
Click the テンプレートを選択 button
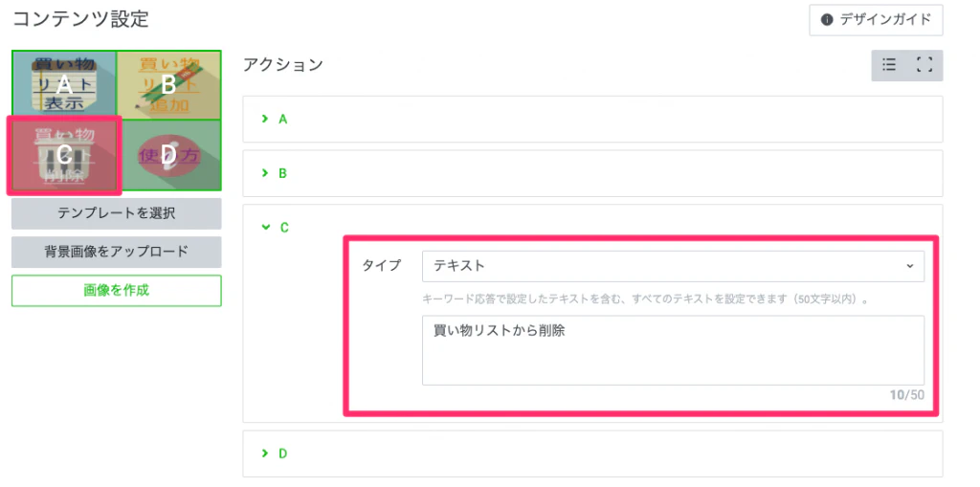[116, 213]
